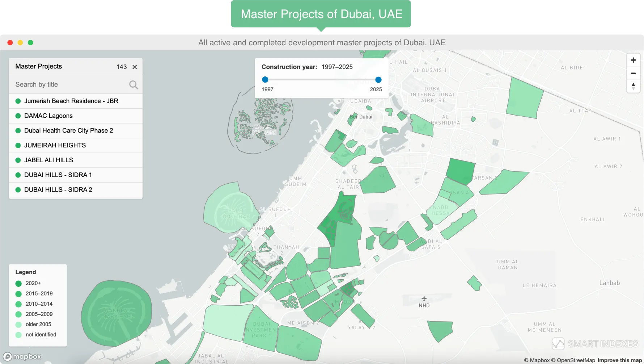The image size is (644, 364).
Task: Click the 2020+ legend color dot
Action: [18, 283]
